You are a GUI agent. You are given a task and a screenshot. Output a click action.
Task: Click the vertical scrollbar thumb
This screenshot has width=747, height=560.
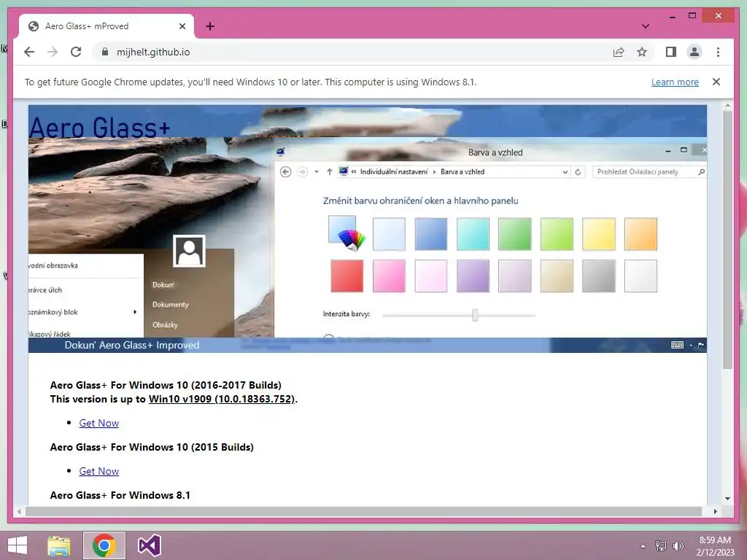point(727,239)
